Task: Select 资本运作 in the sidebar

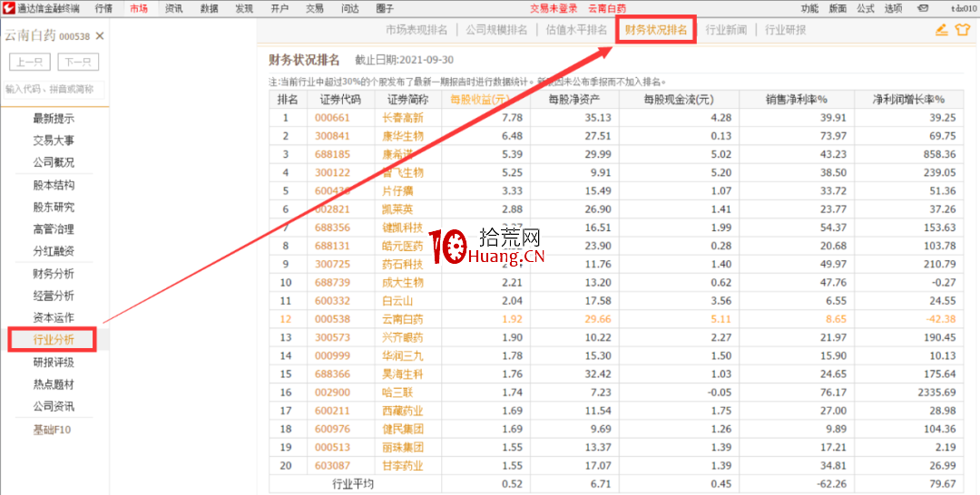Action: click(54, 317)
